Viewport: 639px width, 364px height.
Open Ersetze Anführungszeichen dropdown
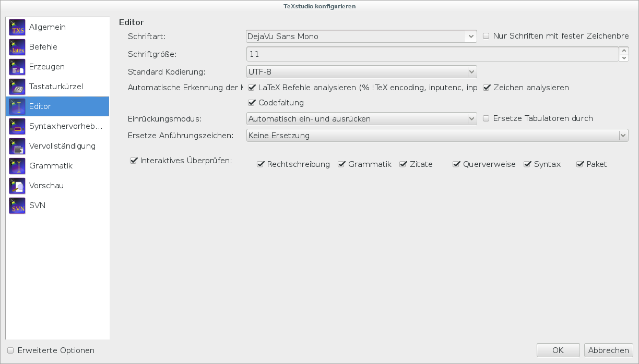[x=437, y=136]
